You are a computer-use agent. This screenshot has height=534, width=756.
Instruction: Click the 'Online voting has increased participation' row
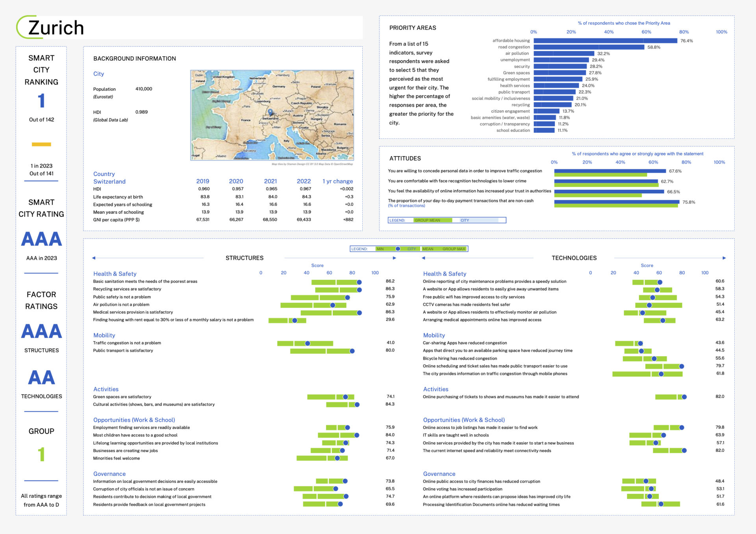pyautogui.click(x=574, y=489)
